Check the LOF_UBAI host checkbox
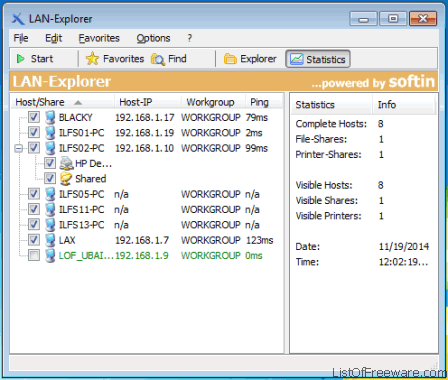The height and width of the screenshot is (380, 448). click(34, 255)
